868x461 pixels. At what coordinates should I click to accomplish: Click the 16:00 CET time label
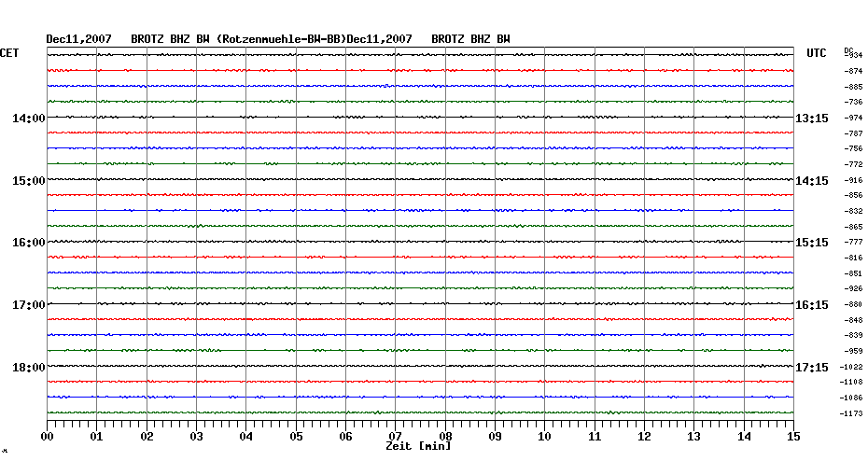tap(29, 243)
